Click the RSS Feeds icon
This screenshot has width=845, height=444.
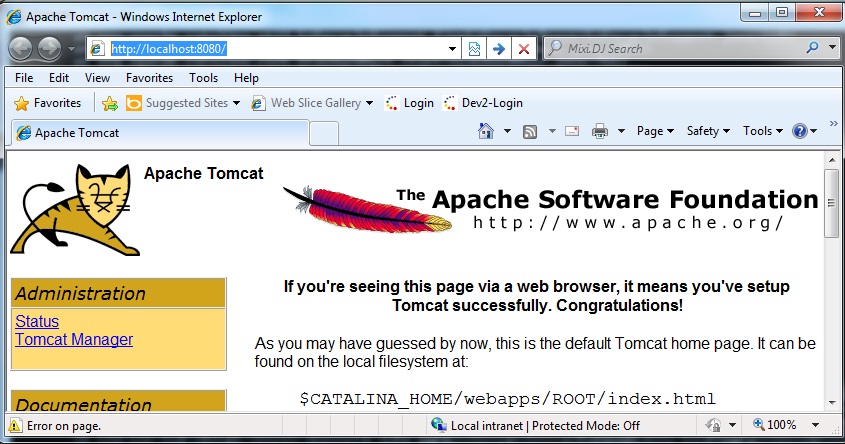click(x=530, y=131)
